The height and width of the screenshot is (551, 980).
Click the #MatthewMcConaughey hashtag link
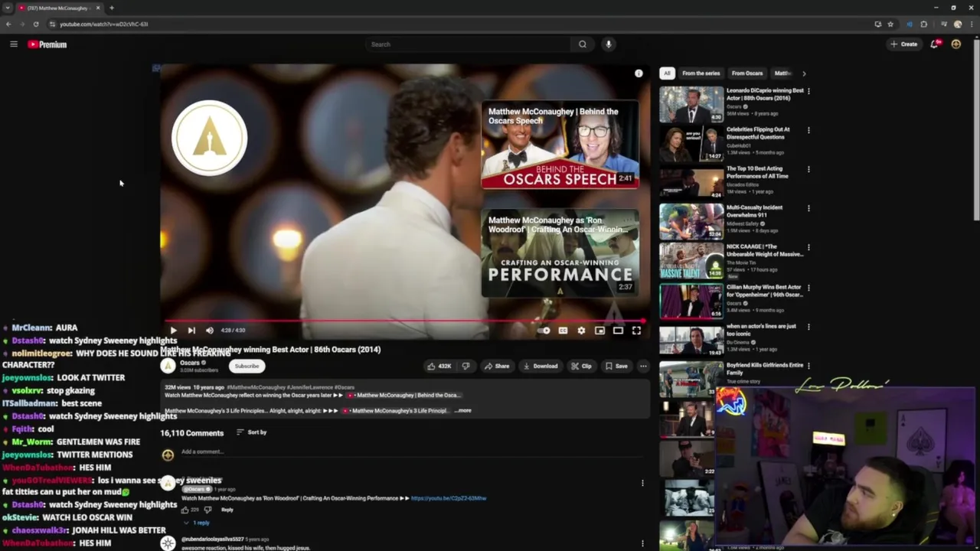[256, 388]
